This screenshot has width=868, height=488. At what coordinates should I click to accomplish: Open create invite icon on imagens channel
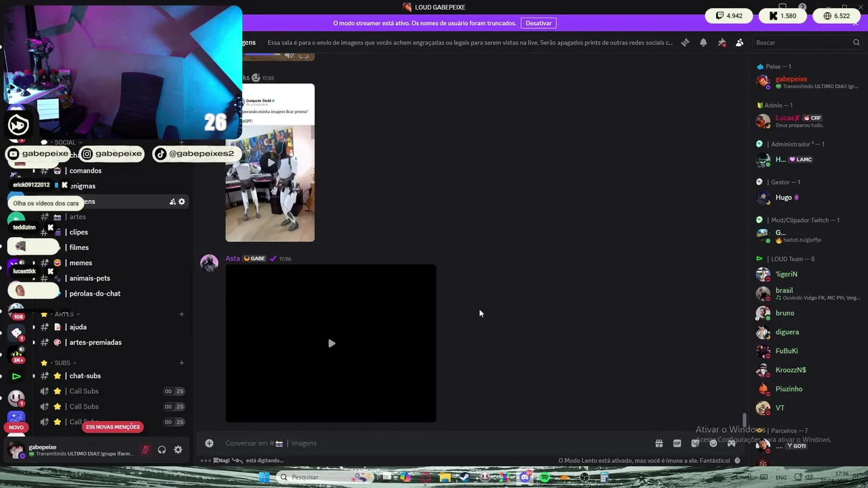[172, 201]
